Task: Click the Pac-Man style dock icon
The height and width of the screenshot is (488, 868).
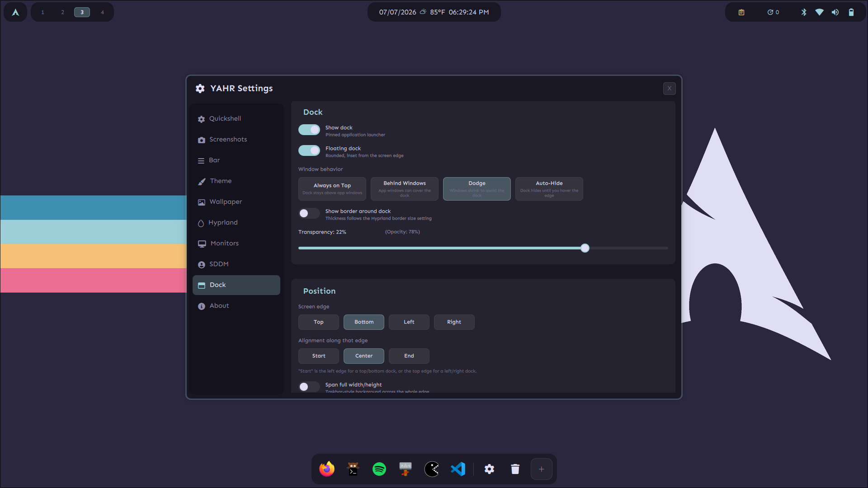Action: (x=432, y=469)
